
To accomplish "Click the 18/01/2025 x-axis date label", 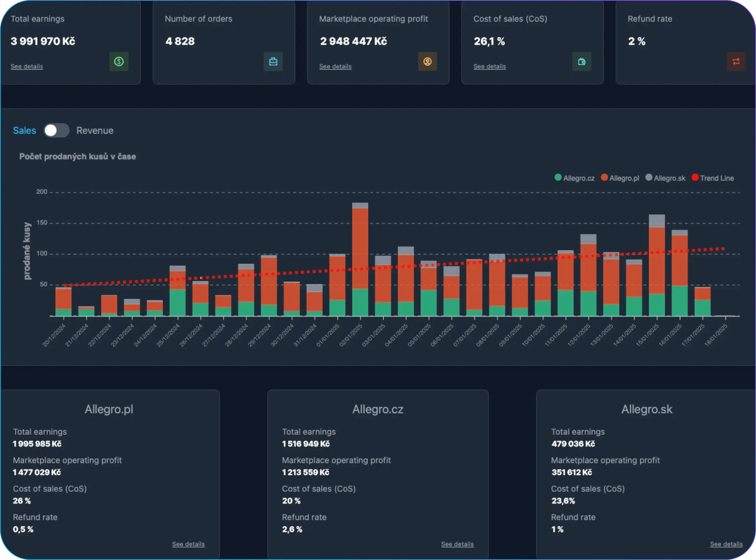I will point(716,335).
